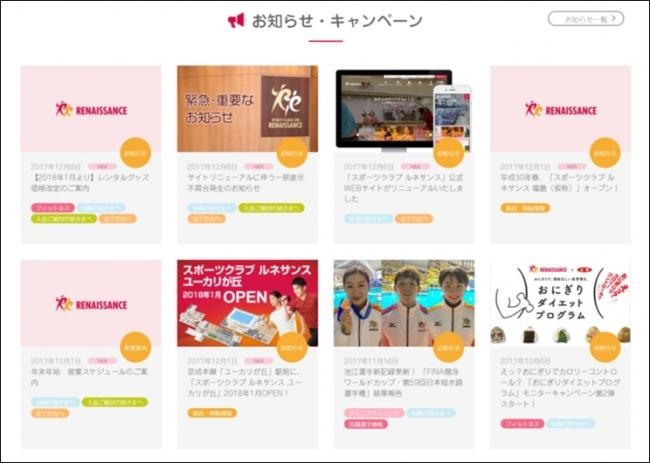Image resolution: width=650 pixels, height=463 pixels.
Task: Open the website renewal monitor image
Action: 404,109
